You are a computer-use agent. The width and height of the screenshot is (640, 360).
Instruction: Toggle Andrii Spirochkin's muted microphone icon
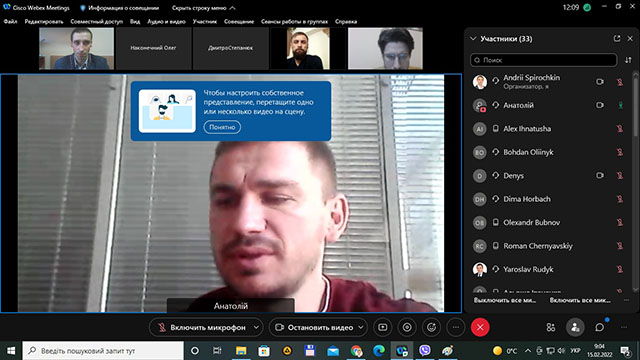pyautogui.click(x=620, y=82)
